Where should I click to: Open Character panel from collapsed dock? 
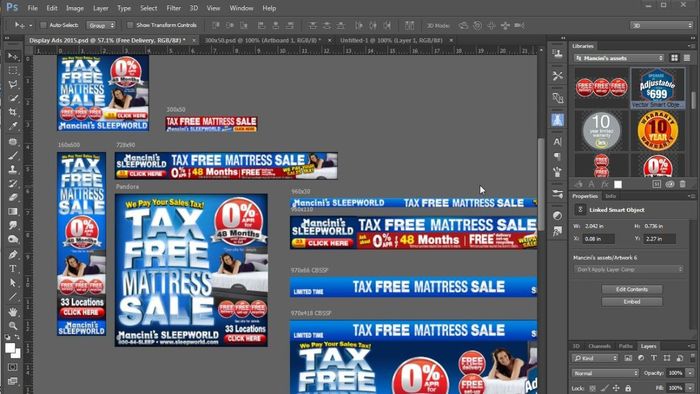coord(557,142)
